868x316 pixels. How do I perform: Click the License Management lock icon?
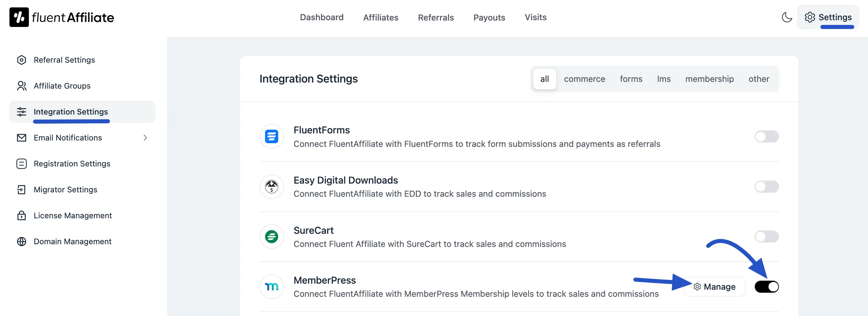(x=22, y=215)
